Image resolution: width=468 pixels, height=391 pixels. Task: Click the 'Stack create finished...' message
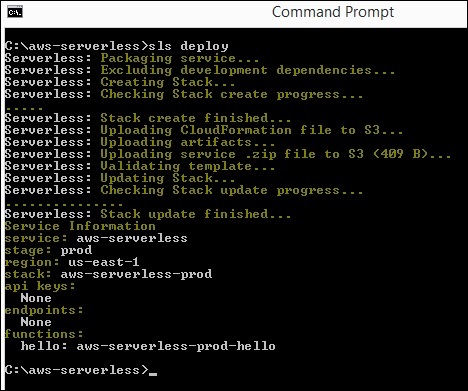[x=148, y=118]
